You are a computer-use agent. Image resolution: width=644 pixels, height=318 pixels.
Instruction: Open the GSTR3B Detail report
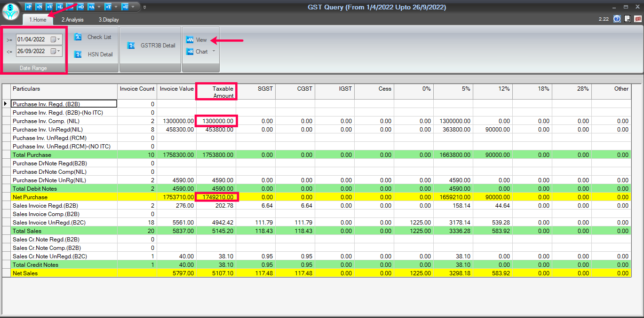151,46
